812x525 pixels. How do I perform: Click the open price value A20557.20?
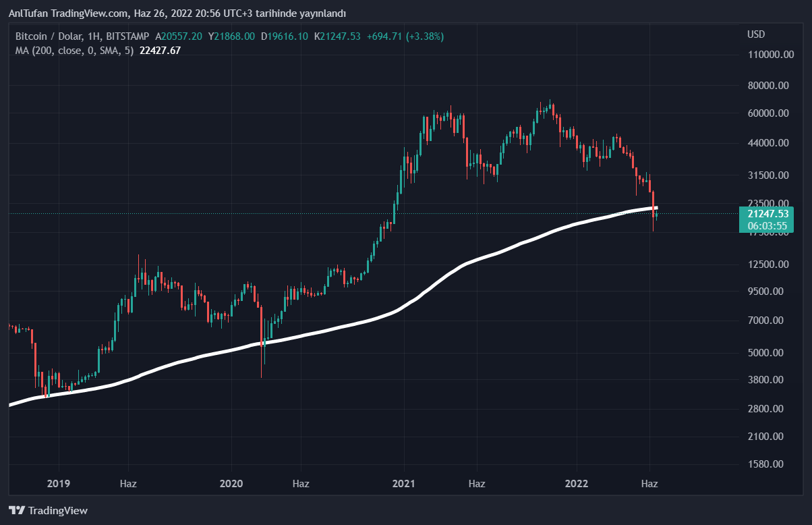pyautogui.click(x=179, y=36)
